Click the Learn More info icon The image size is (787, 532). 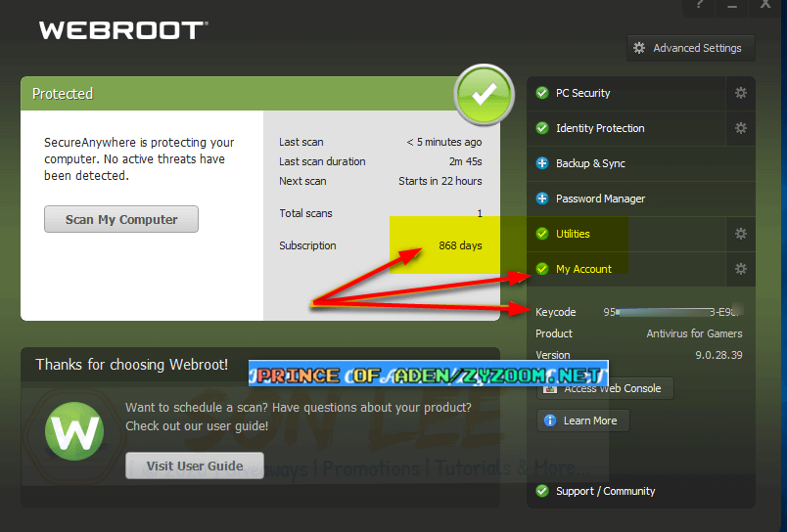[x=550, y=421]
